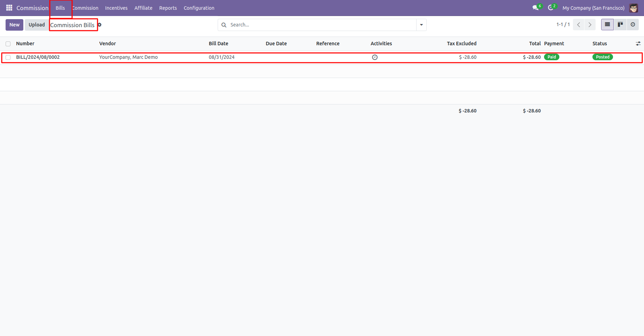Click the gear icon beside Commission Bills
Image resolution: width=644 pixels, height=336 pixels.
(x=100, y=25)
